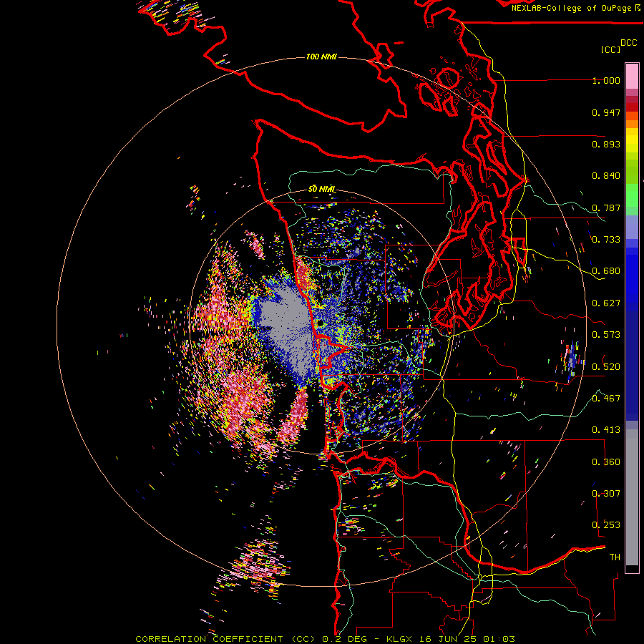Screen dimensions: 644x644
Task: Click the 0.307 scale value
Action: tap(606, 493)
